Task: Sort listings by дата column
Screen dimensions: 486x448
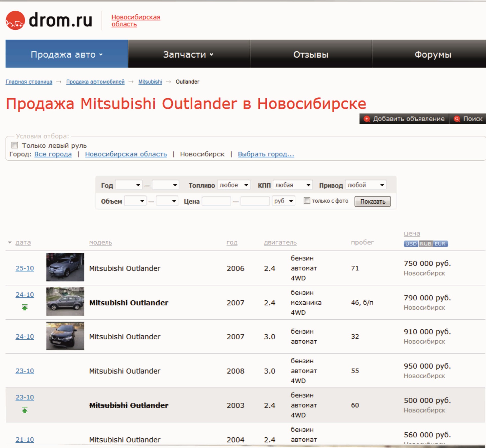Action: [x=23, y=242]
